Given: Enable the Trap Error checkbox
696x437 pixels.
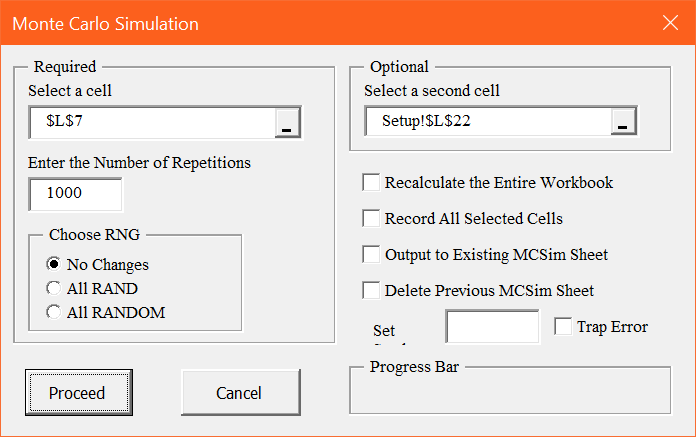Looking at the screenshot, I should click(563, 327).
